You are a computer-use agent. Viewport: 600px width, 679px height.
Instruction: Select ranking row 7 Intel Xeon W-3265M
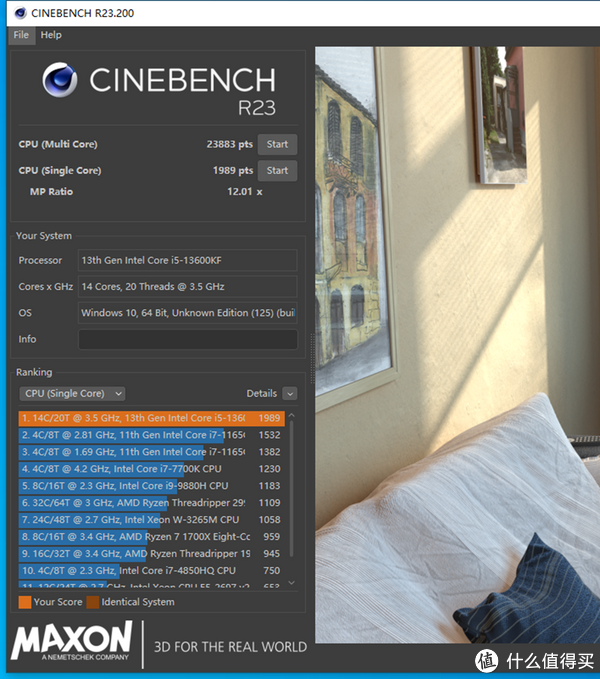(x=152, y=519)
